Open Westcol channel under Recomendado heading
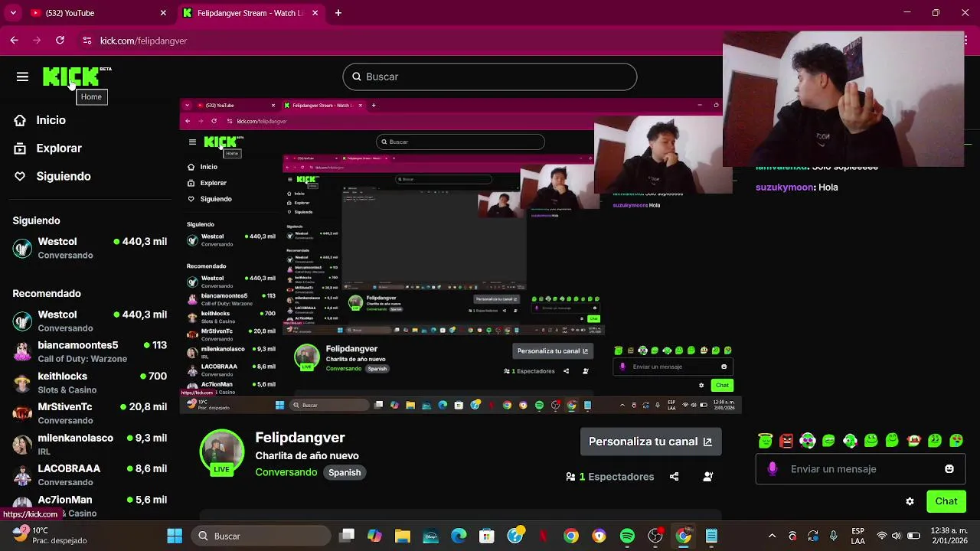Viewport: 980px width, 551px height. click(90, 321)
